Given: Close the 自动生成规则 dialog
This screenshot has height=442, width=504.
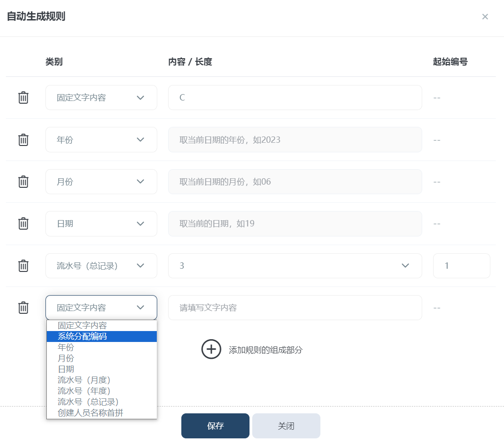Looking at the screenshot, I should click(485, 16).
